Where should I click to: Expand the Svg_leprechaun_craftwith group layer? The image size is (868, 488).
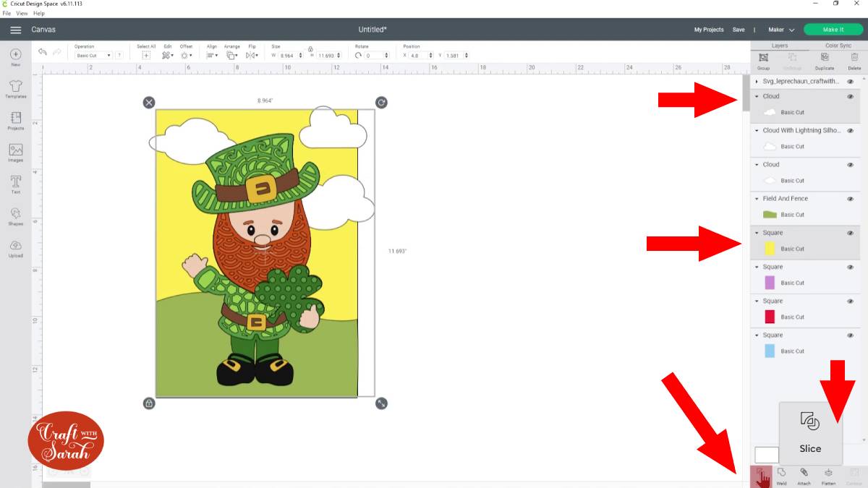pyautogui.click(x=757, y=82)
